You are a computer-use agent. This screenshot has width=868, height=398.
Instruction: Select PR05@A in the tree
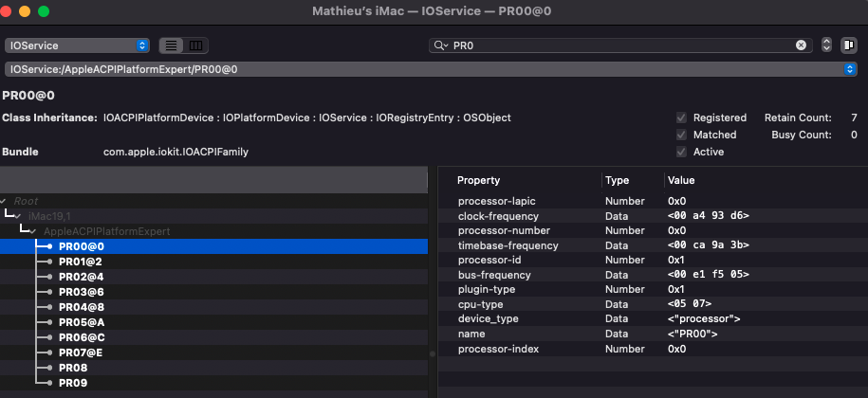point(213,322)
